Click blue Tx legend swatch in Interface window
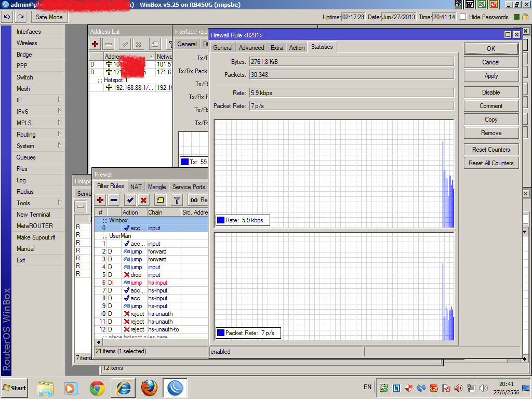Viewport: 532px width, 399px height. coord(185,162)
